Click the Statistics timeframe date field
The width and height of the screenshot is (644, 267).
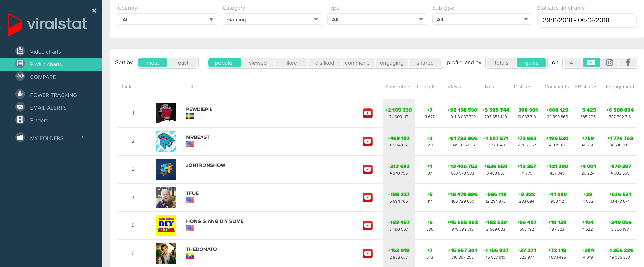click(x=587, y=20)
